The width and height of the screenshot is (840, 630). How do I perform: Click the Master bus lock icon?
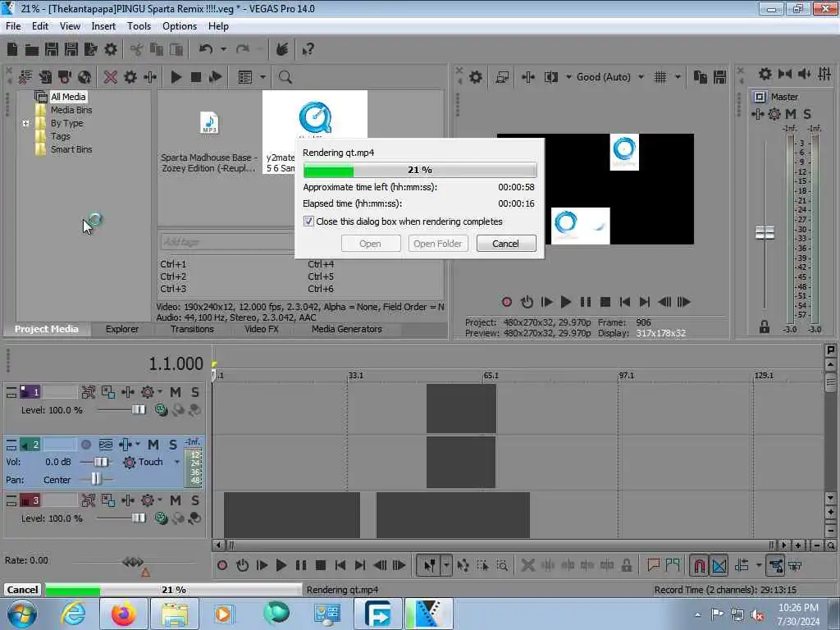click(765, 326)
